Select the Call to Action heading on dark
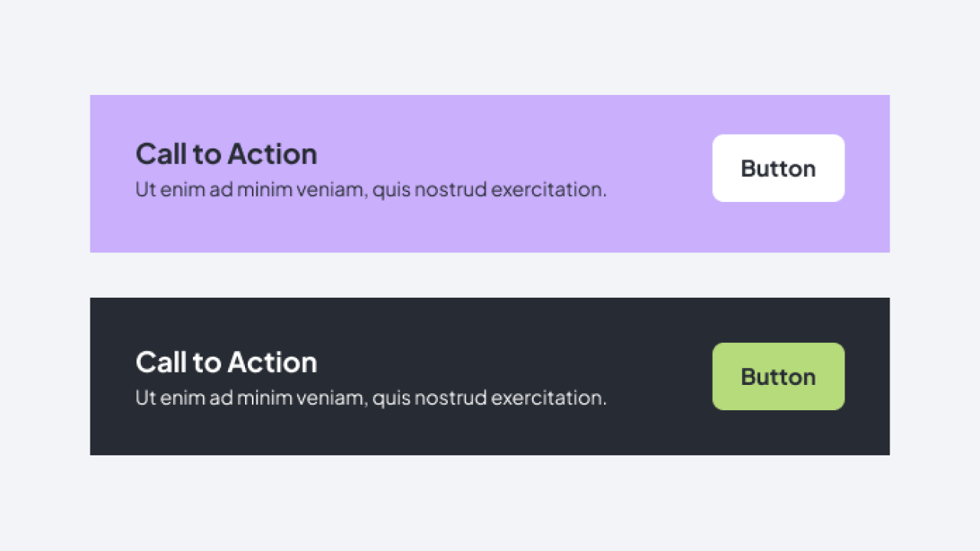This screenshot has height=551, width=980. point(226,363)
